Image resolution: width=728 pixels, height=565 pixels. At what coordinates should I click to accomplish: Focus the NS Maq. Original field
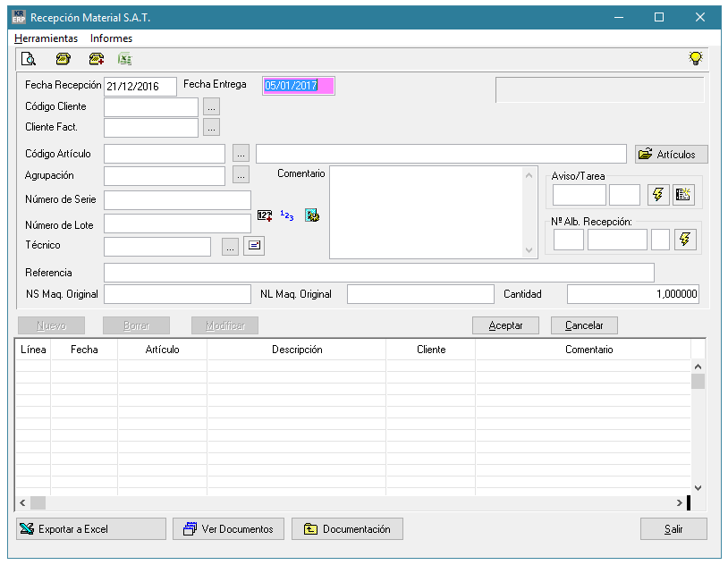pyautogui.click(x=177, y=294)
